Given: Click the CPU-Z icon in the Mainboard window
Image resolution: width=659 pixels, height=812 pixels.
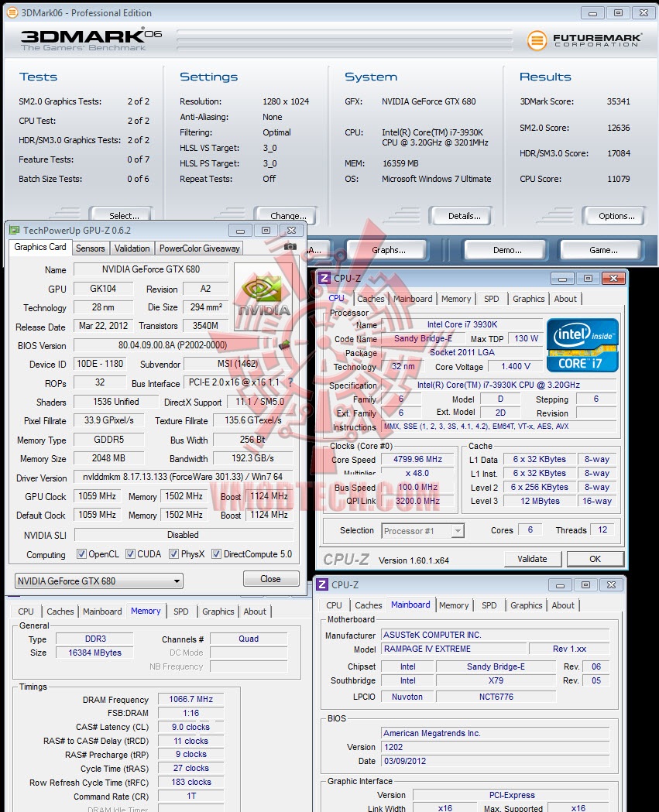Looking at the screenshot, I should tap(322, 584).
